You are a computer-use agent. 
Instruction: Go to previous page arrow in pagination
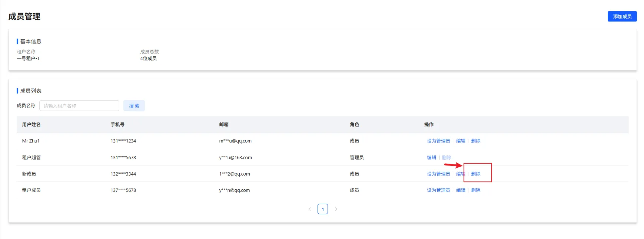pyautogui.click(x=309, y=209)
